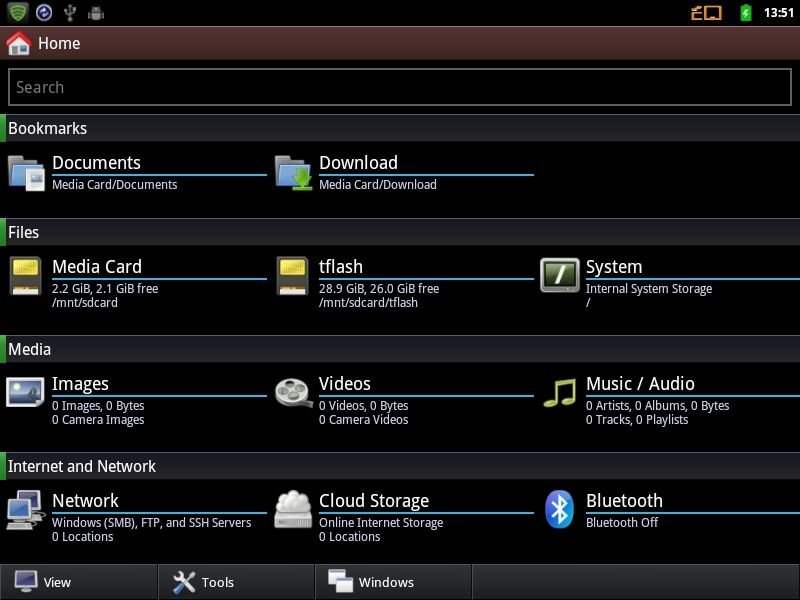Click 'Online Internet Storage' text
The height and width of the screenshot is (600, 800).
click(381, 523)
